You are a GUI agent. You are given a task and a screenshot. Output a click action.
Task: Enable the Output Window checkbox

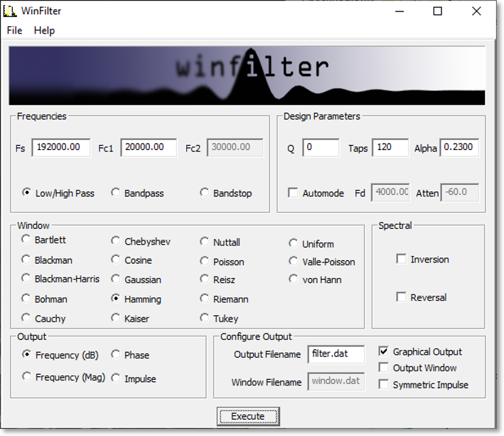point(384,368)
